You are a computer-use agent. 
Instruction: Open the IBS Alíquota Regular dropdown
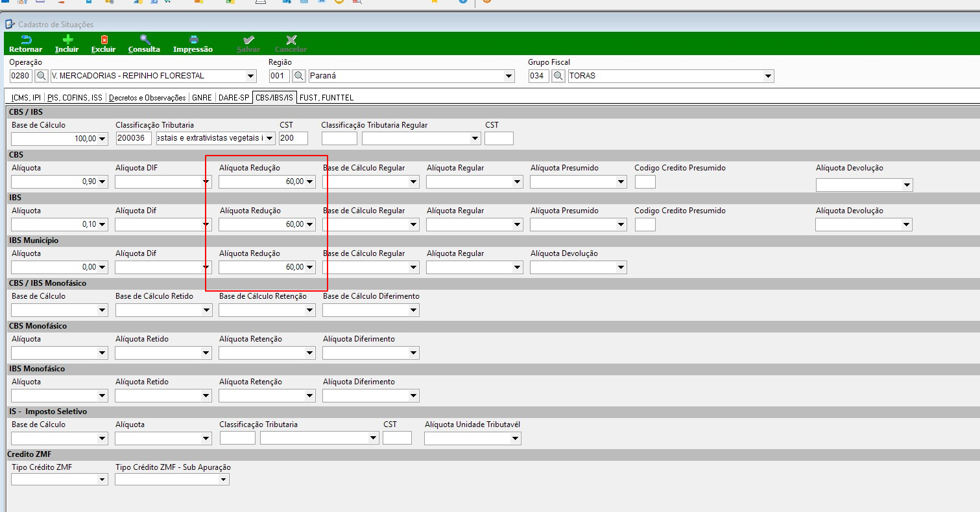click(518, 224)
